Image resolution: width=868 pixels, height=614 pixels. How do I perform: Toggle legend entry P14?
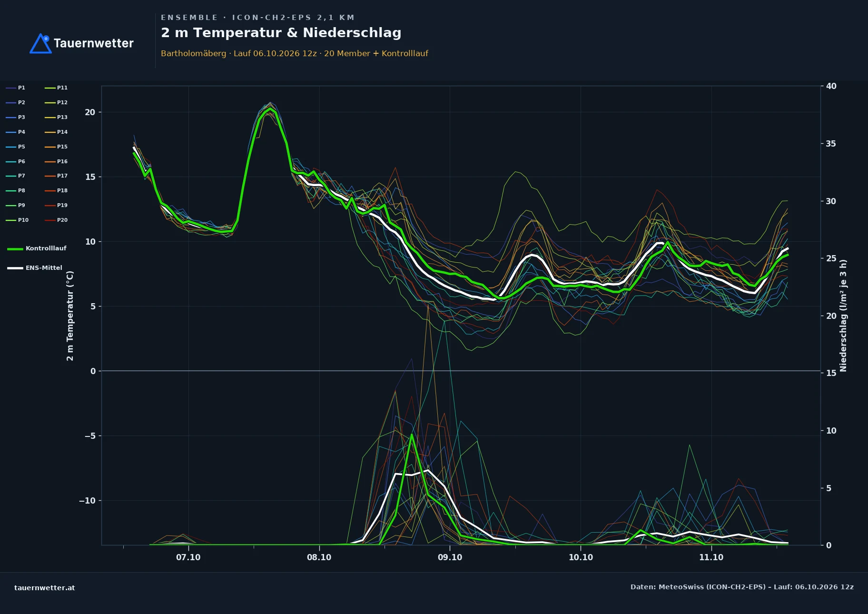click(56, 132)
